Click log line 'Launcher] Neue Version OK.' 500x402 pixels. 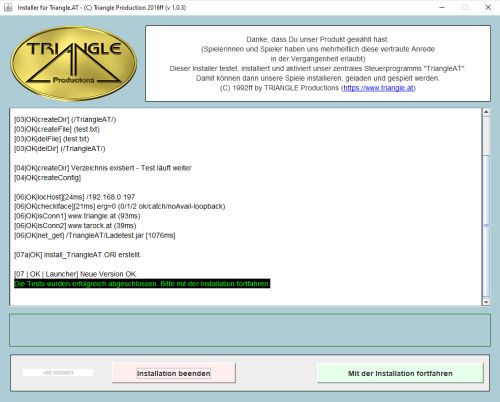click(76, 274)
